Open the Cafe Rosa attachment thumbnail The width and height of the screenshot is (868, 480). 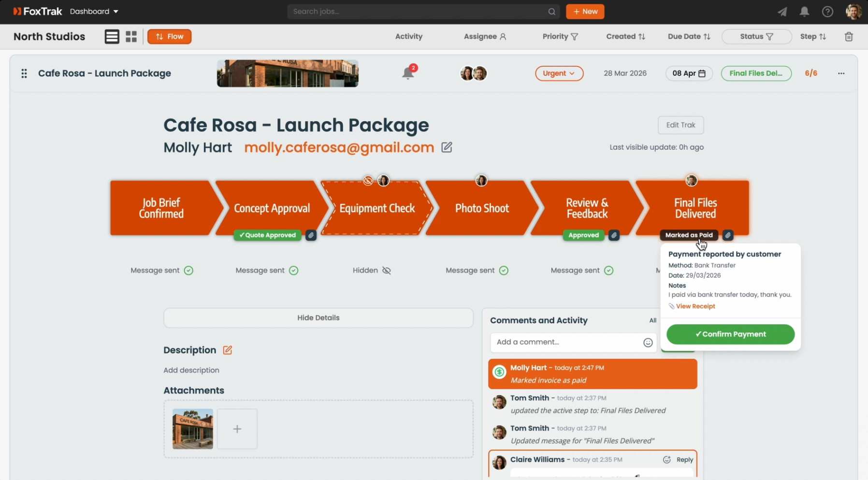(193, 429)
